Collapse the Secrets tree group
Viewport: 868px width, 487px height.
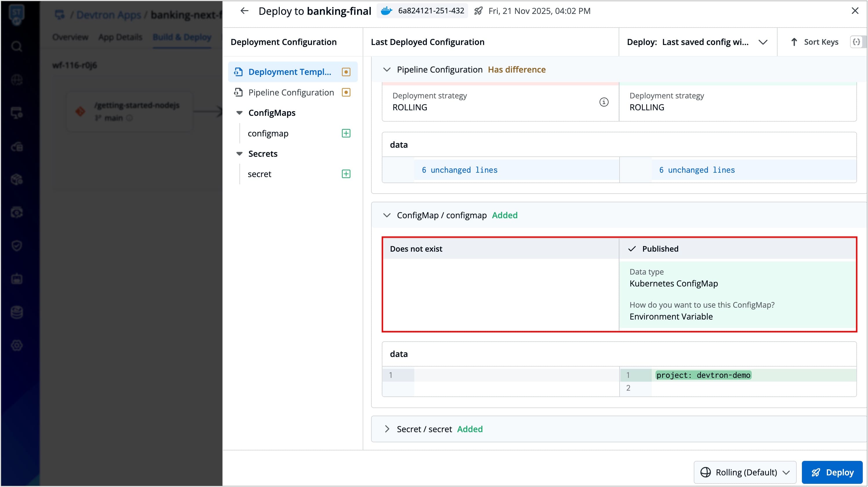point(239,154)
